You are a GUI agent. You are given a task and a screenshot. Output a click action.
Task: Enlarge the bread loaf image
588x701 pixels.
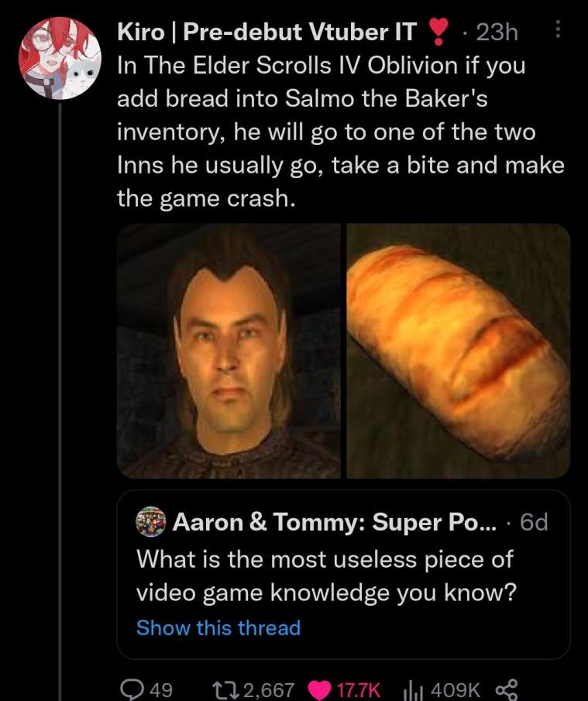tap(458, 350)
